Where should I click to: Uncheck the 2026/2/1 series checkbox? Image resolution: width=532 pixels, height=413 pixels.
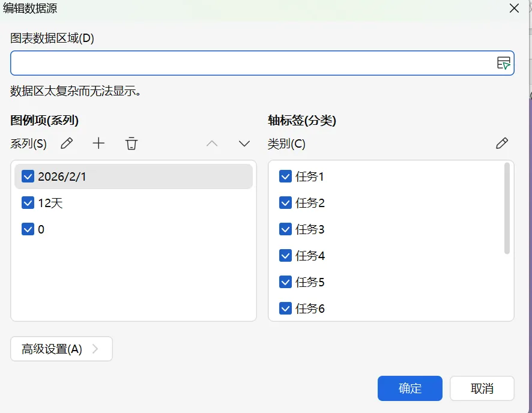tap(28, 176)
